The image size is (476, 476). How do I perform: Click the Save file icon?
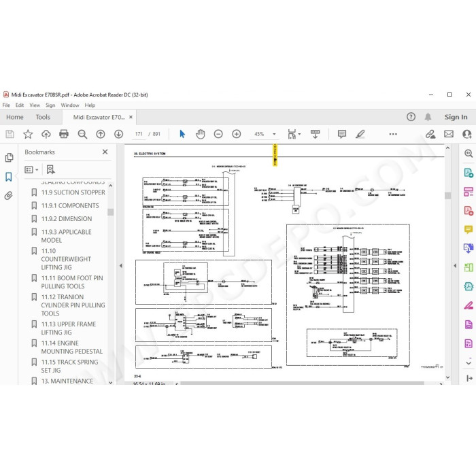(x=10, y=134)
